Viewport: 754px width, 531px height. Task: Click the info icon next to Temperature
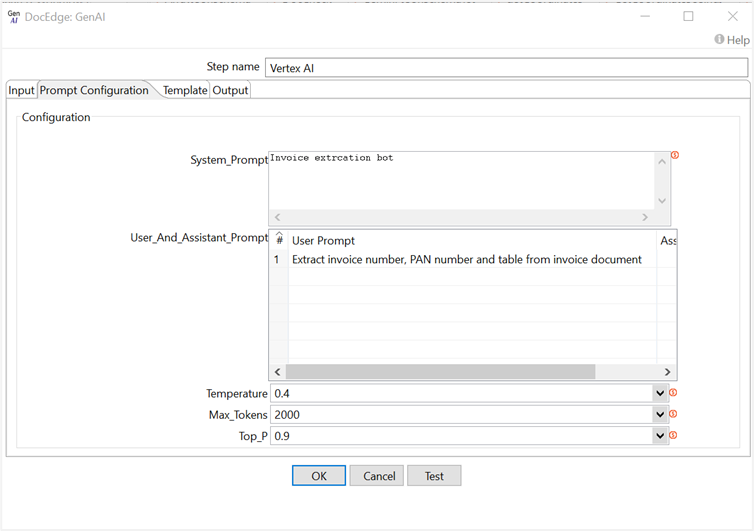[x=673, y=393]
